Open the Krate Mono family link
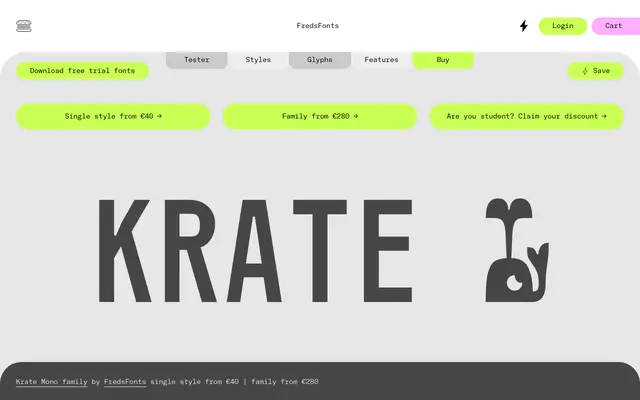The image size is (640, 400). point(51,382)
